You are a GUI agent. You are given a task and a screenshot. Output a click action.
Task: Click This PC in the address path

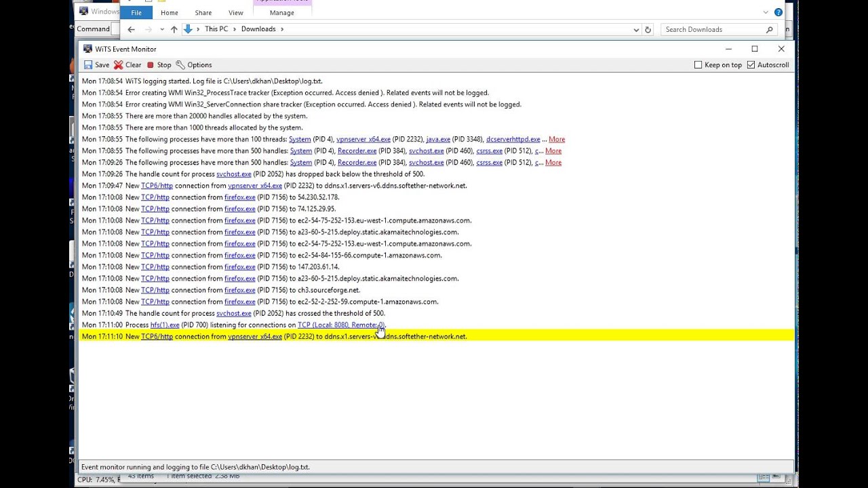tap(216, 29)
